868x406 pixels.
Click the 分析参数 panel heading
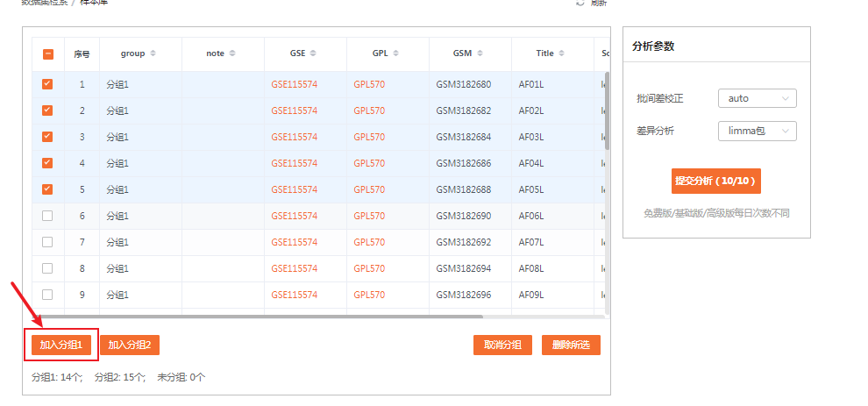point(653,46)
